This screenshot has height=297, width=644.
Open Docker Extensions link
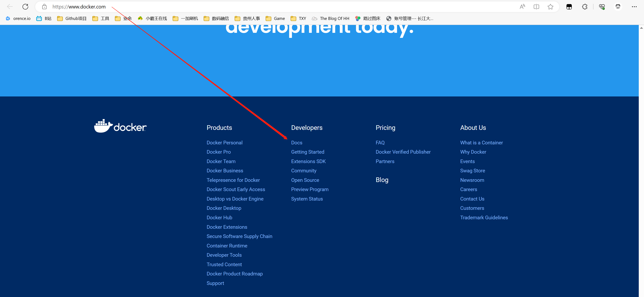click(227, 227)
